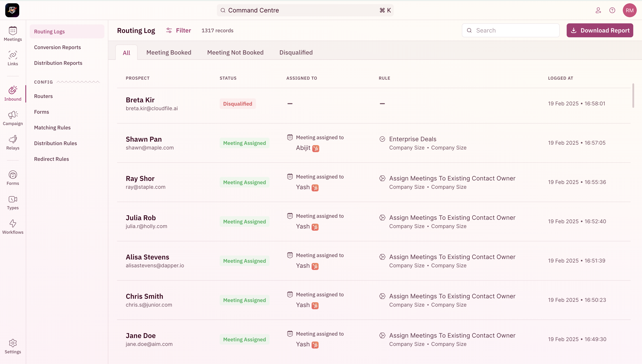Open the Command Centre search bar
This screenshot has width=642, height=364.
(x=305, y=10)
